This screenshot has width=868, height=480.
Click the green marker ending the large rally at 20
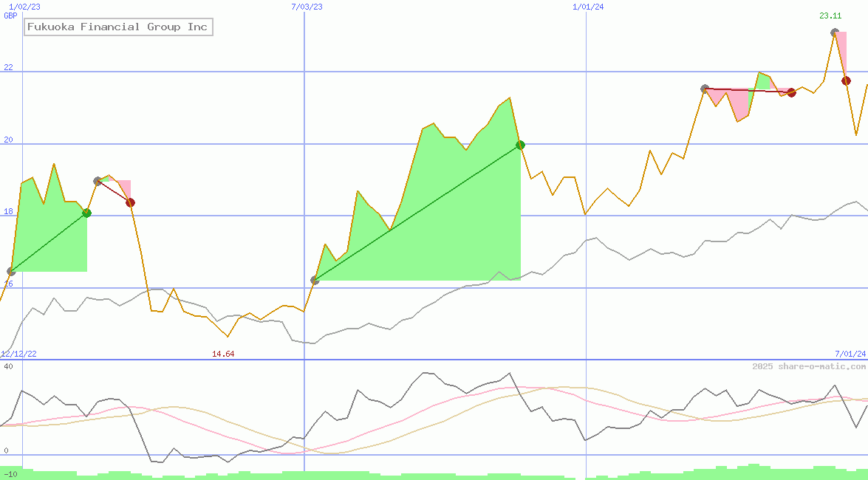tap(520, 145)
